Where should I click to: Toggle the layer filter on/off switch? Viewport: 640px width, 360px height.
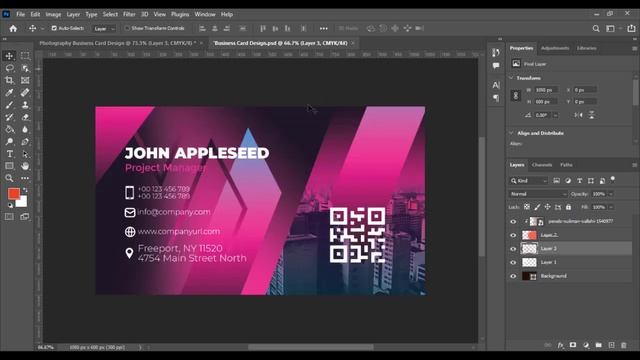coord(613,180)
